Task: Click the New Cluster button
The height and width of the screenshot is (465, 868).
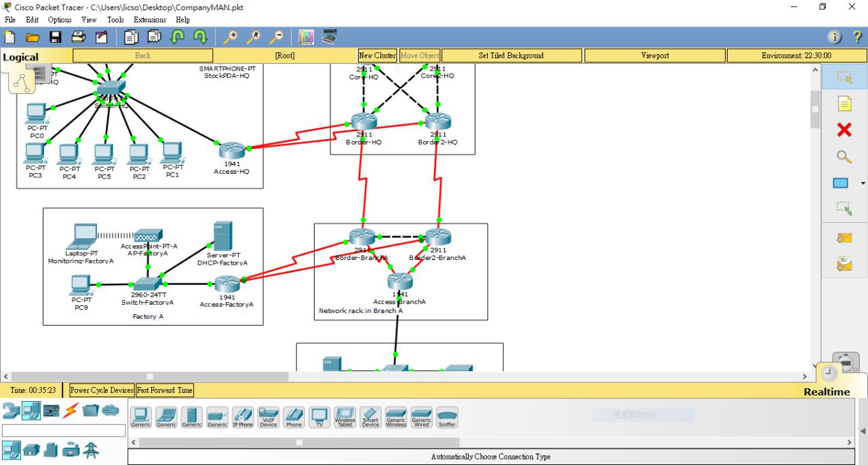Action: (377, 56)
